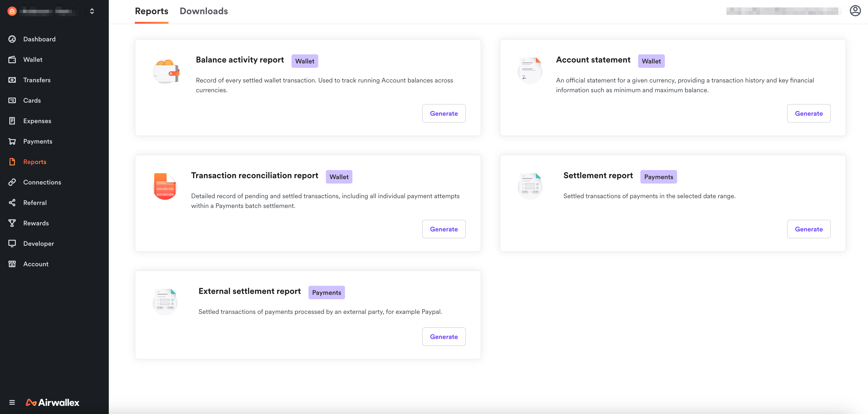Screen dimensions: 868x414
Task: Click the Reports document icon in sidebar
Action: [x=12, y=162]
